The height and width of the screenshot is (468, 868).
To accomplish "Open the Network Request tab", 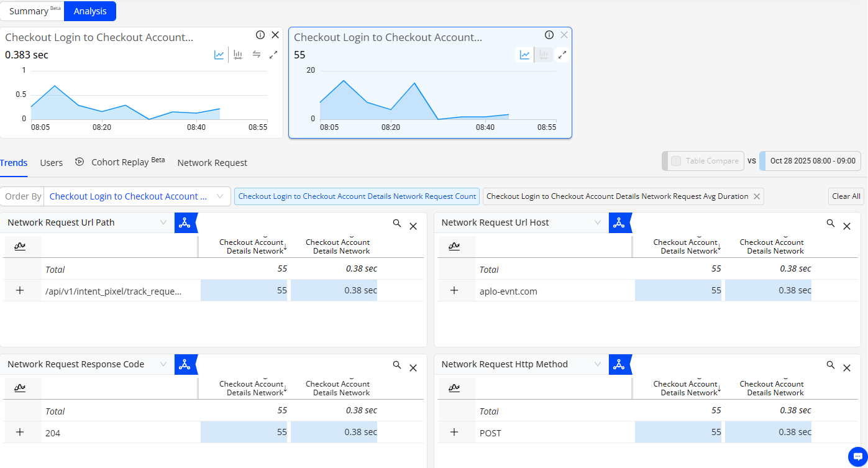I will [212, 163].
